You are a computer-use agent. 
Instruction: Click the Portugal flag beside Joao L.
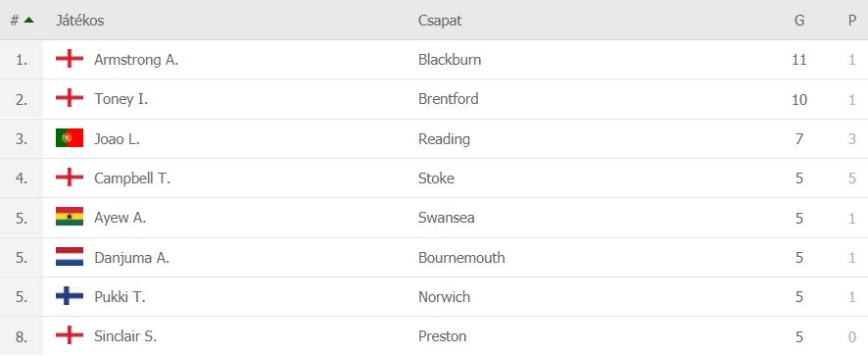pyautogui.click(x=70, y=138)
